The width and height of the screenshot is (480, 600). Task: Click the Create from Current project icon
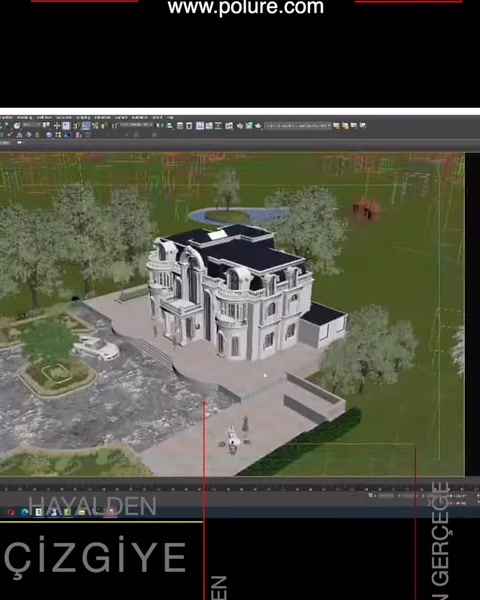click(x=362, y=126)
